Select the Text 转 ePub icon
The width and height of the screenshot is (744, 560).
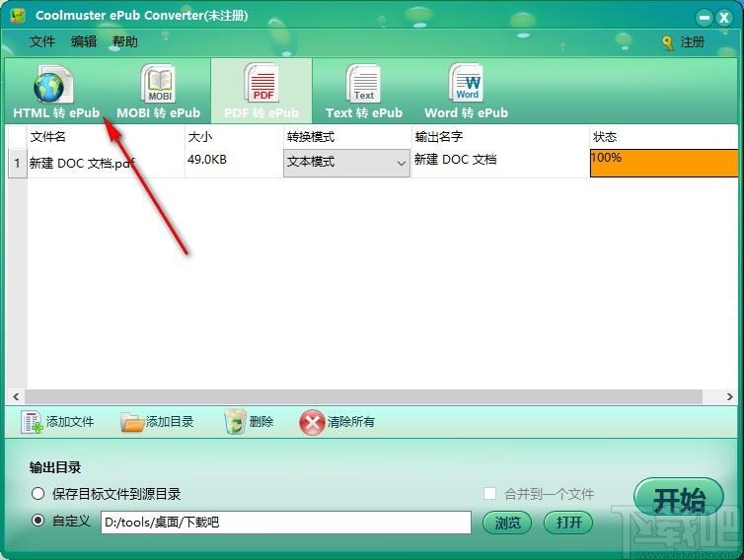point(363,84)
